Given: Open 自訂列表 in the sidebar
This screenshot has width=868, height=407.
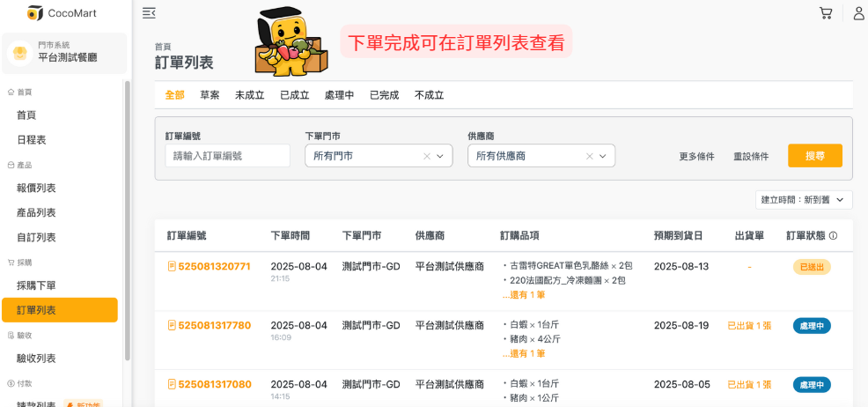Looking at the screenshot, I should tap(60, 237).
